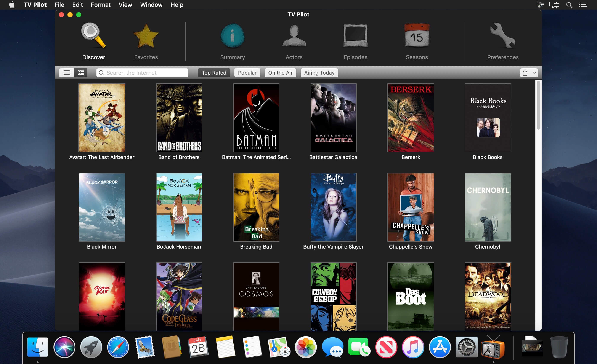The width and height of the screenshot is (597, 364).
Task: Select the Breaking Bad poster
Action: [x=256, y=207]
